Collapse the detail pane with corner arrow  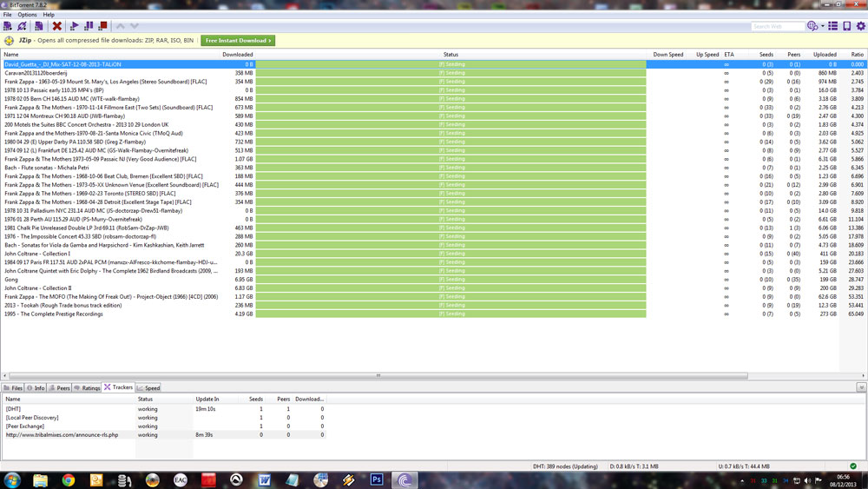tap(861, 387)
